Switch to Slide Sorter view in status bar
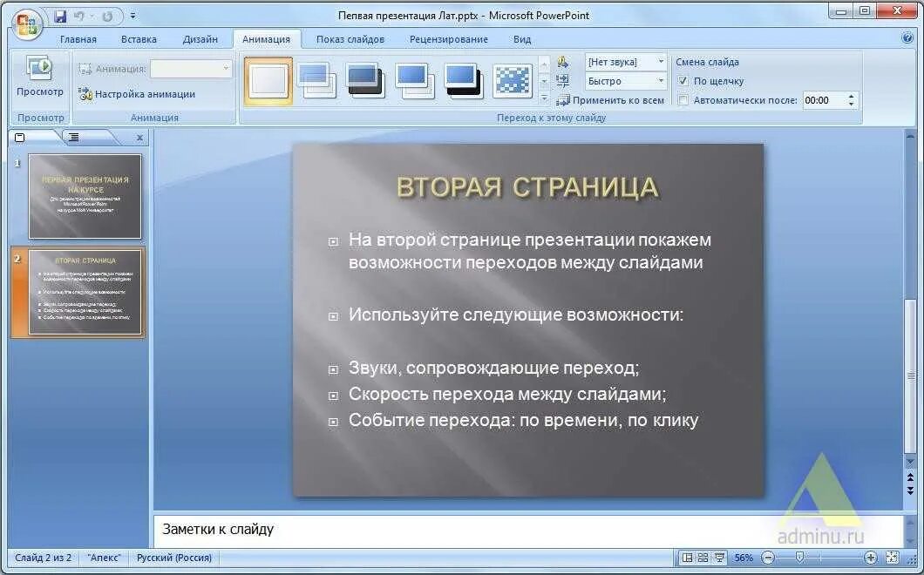 coord(703,558)
